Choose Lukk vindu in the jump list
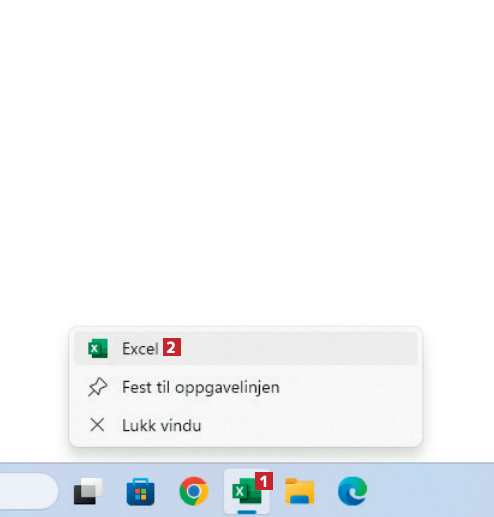The width and height of the screenshot is (494, 517). tap(246, 425)
